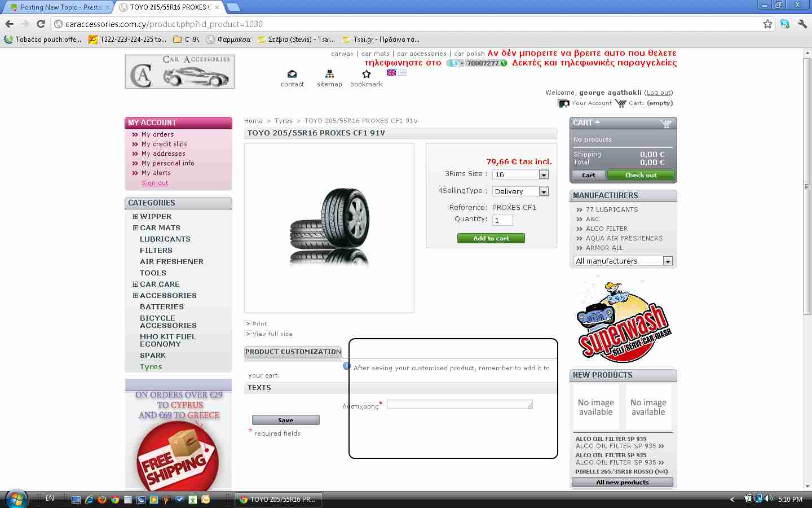Expand the CAR CARE category
Screen dimensions: 812x508
point(135,284)
